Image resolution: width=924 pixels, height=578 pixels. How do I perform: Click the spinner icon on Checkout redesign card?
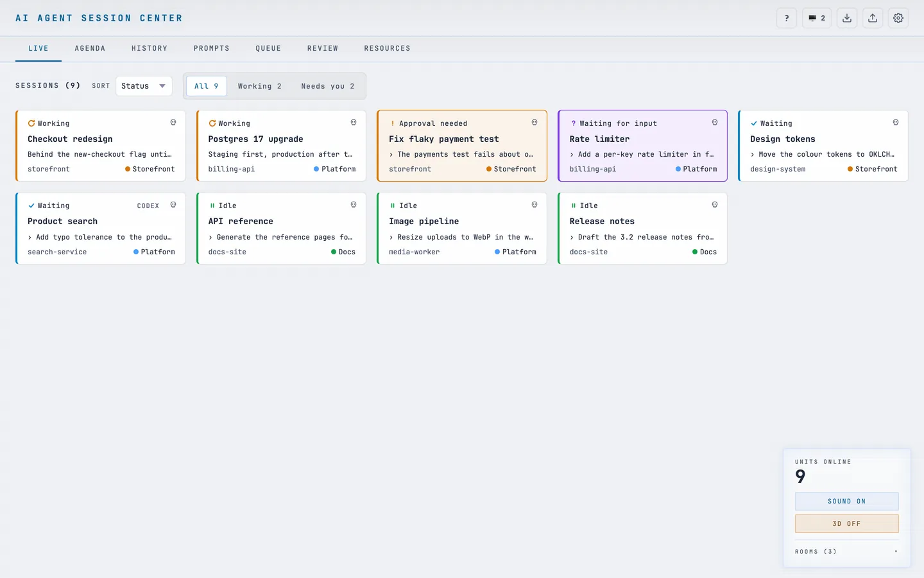point(31,123)
